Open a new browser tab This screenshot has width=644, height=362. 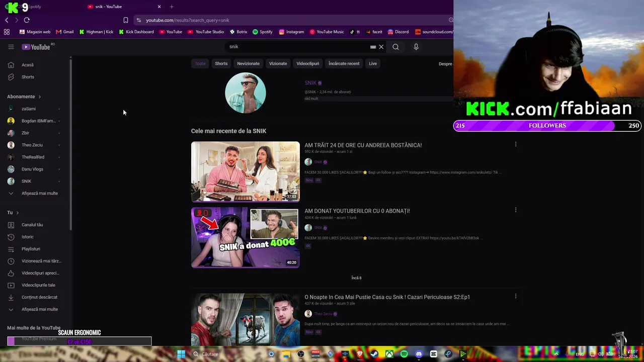click(x=172, y=7)
